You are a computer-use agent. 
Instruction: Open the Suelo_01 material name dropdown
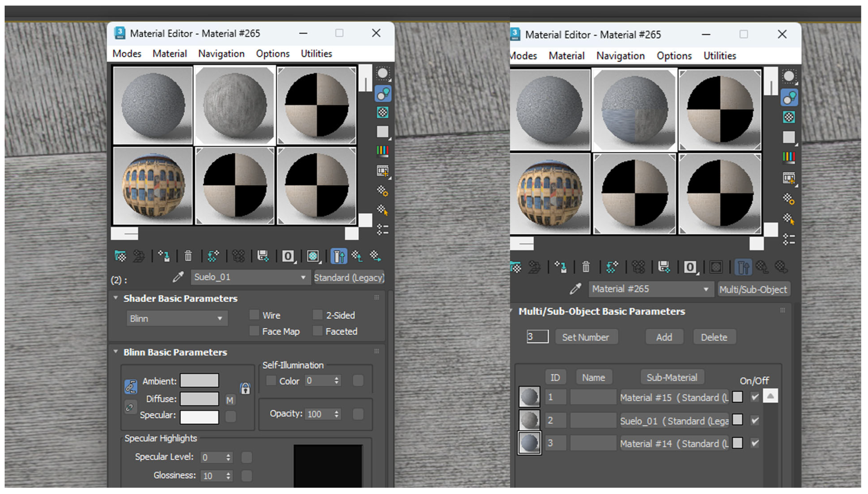[303, 277]
